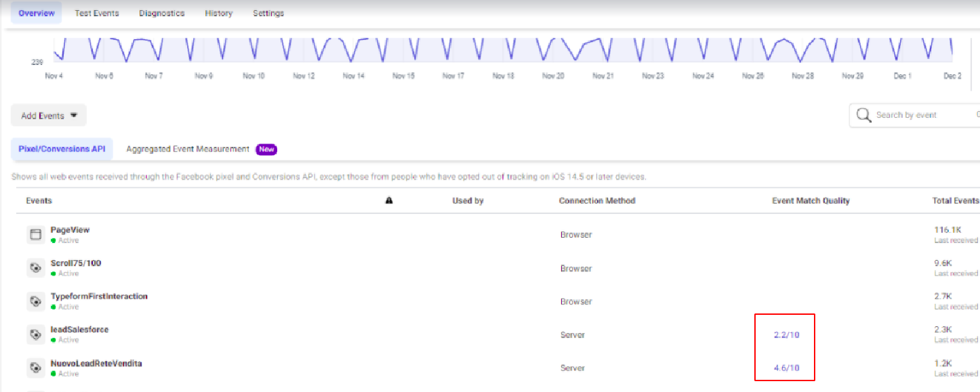Click the TypeformFirstInteraction event icon

35,301
